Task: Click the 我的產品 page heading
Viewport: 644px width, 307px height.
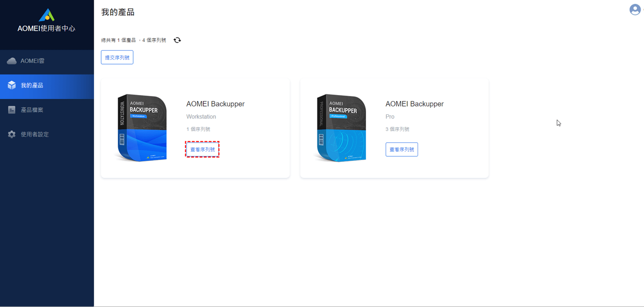Action: 118,12
